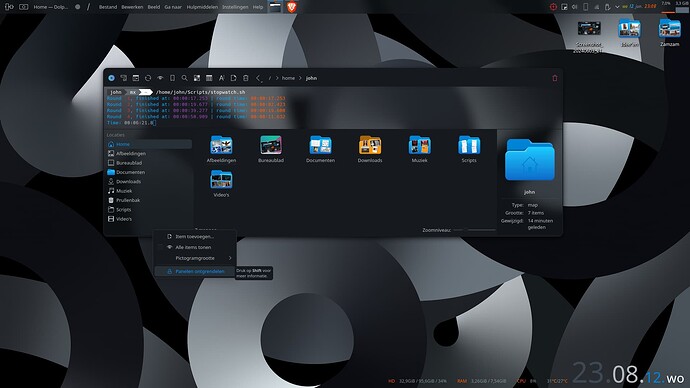Click the blue circular icon in Dolphin toolbar

[111, 78]
